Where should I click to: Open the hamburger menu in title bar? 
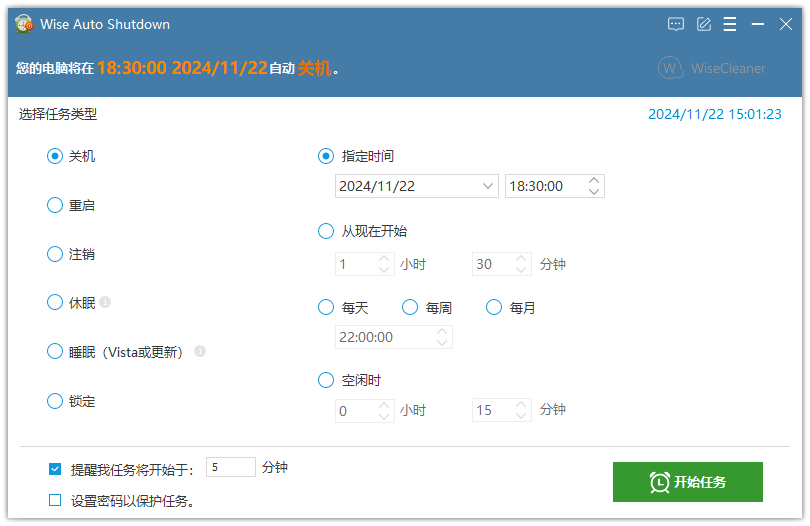[729, 24]
